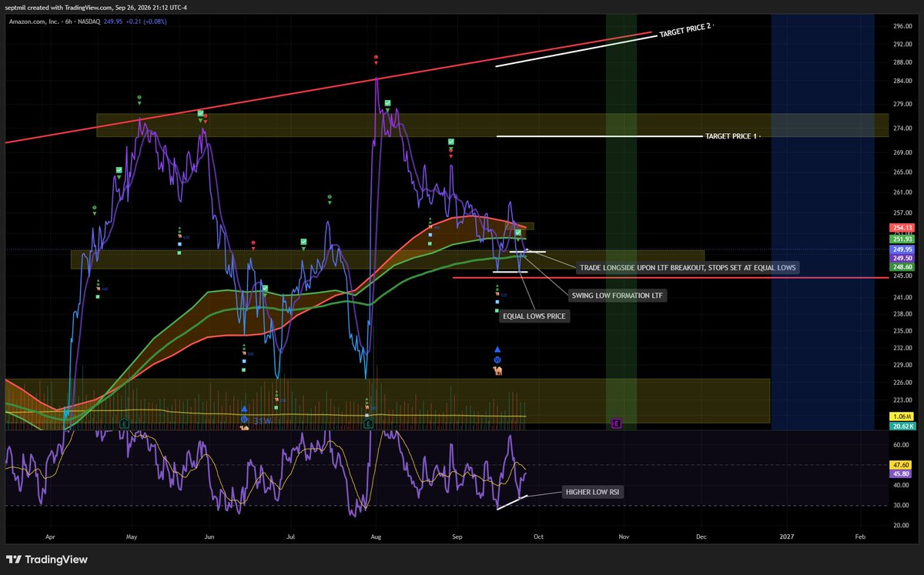Image resolution: width=924 pixels, height=575 pixels.
Task: Click the green 20.62K volume tag
Action: 903,426
